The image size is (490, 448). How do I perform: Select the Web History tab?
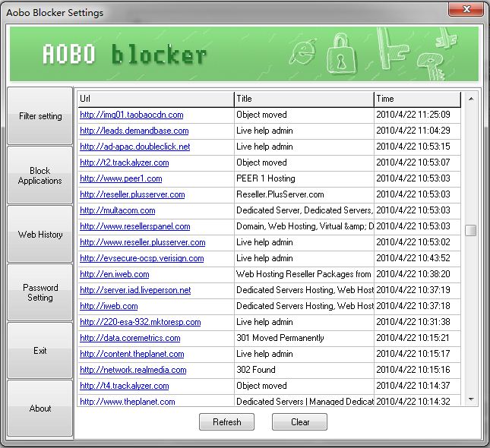40,234
